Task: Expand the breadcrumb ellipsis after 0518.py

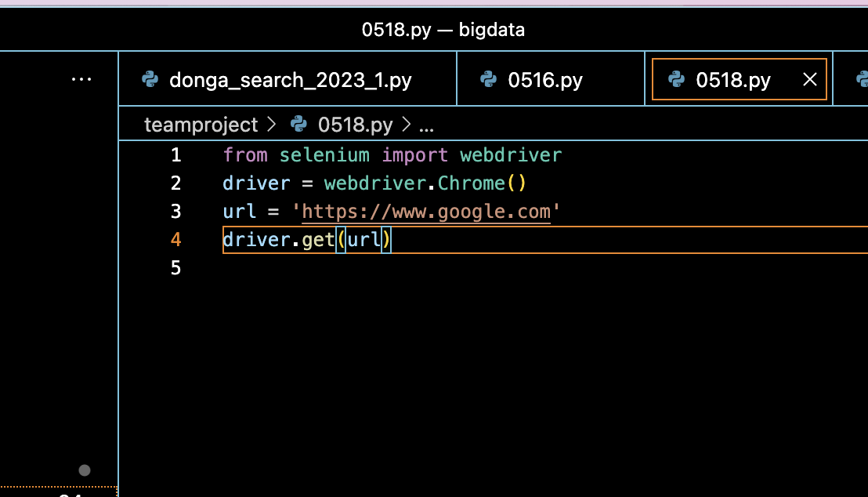Action: click(427, 124)
